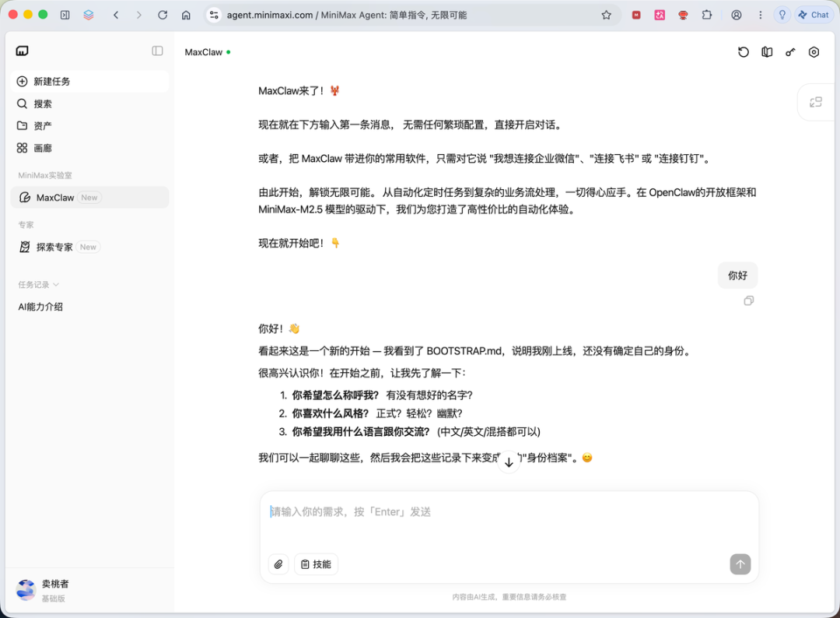Collapse the sidebar with the panel toggle icon
The width and height of the screenshot is (840, 618).
pos(157,51)
